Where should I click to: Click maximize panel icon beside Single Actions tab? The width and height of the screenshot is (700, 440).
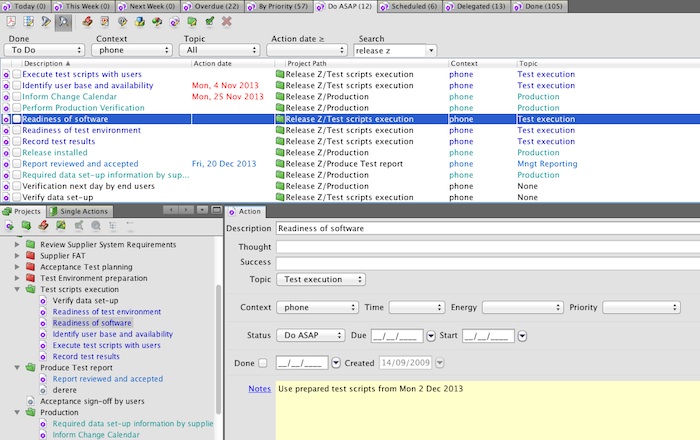tap(216, 211)
